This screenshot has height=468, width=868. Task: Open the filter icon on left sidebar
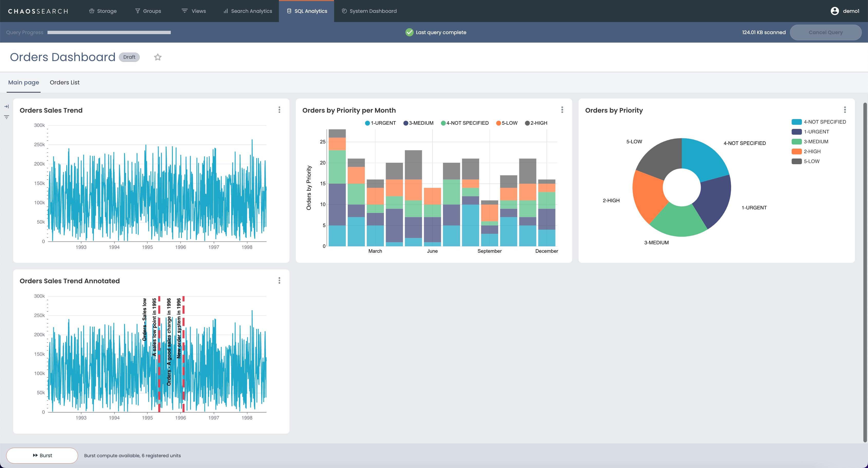pos(6,117)
